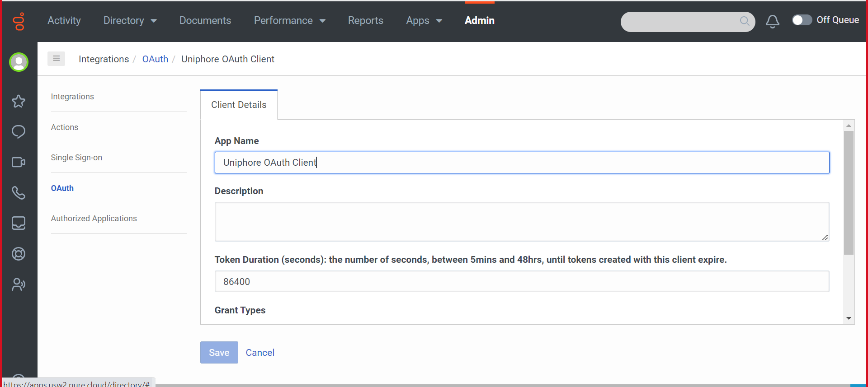The image size is (868, 387).
Task: Go to the Reports menu item
Action: coord(365,21)
